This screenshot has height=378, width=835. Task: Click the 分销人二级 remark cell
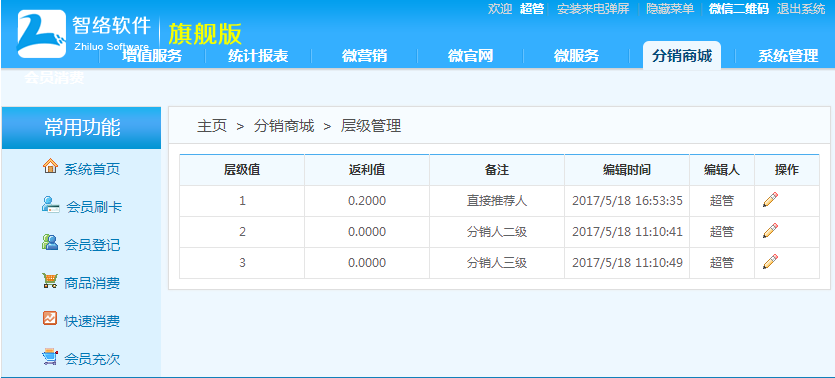point(497,232)
